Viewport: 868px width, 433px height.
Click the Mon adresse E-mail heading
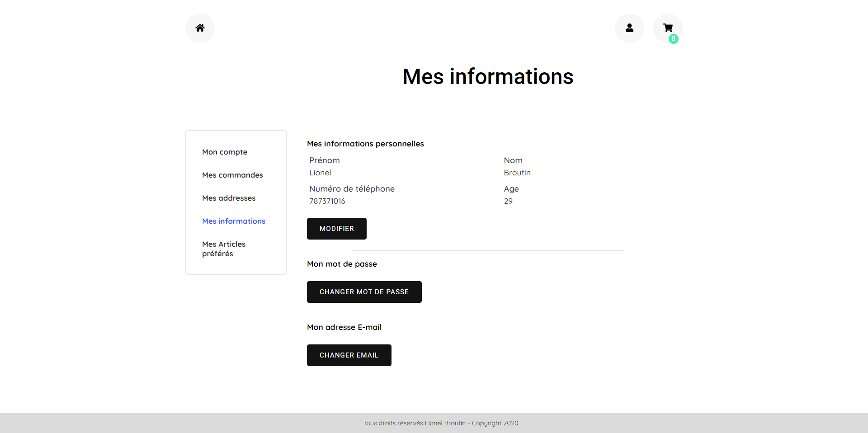coord(344,327)
